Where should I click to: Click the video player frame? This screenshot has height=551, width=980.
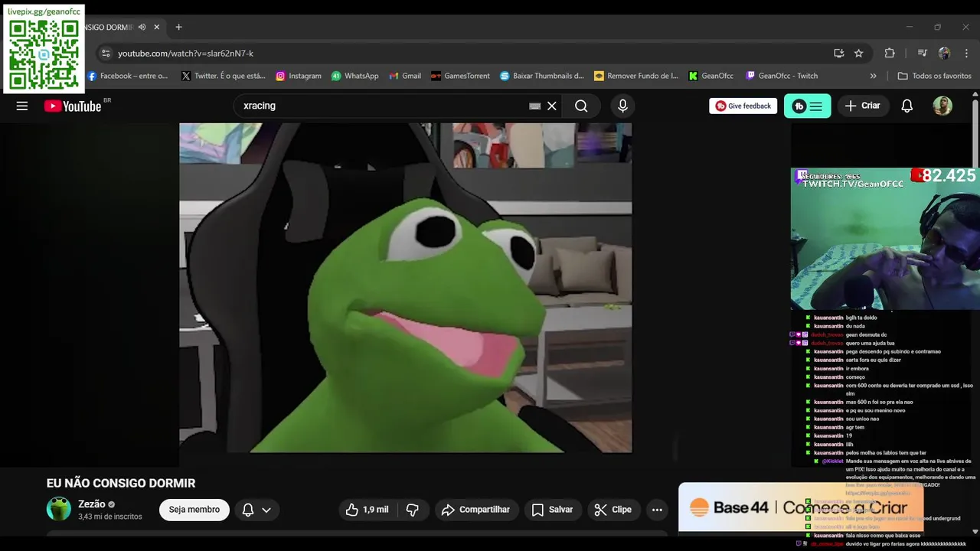406,288
